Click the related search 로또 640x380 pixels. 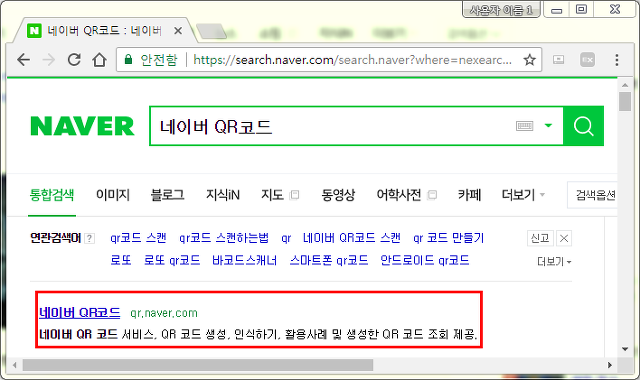(x=121, y=260)
